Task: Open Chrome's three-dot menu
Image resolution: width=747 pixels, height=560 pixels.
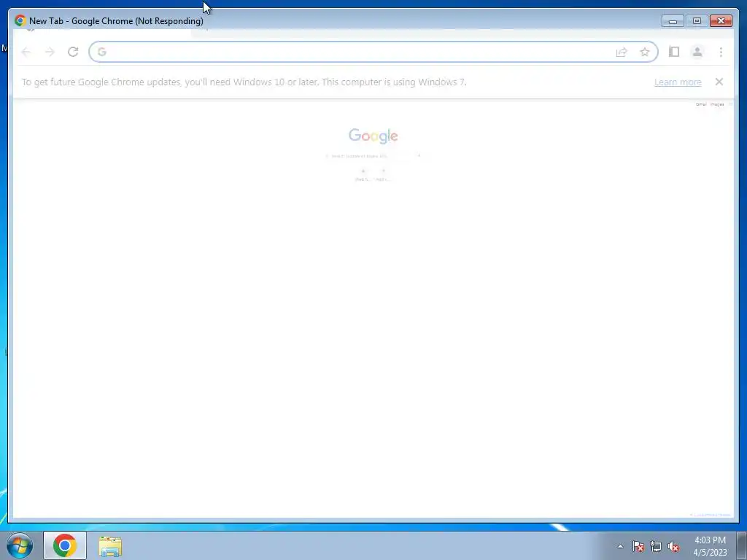Action: tap(721, 52)
